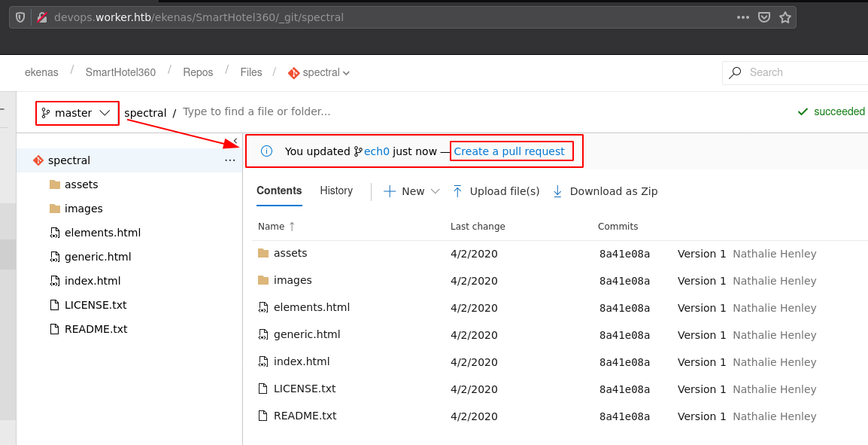Open the master branch dropdown

(x=77, y=113)
